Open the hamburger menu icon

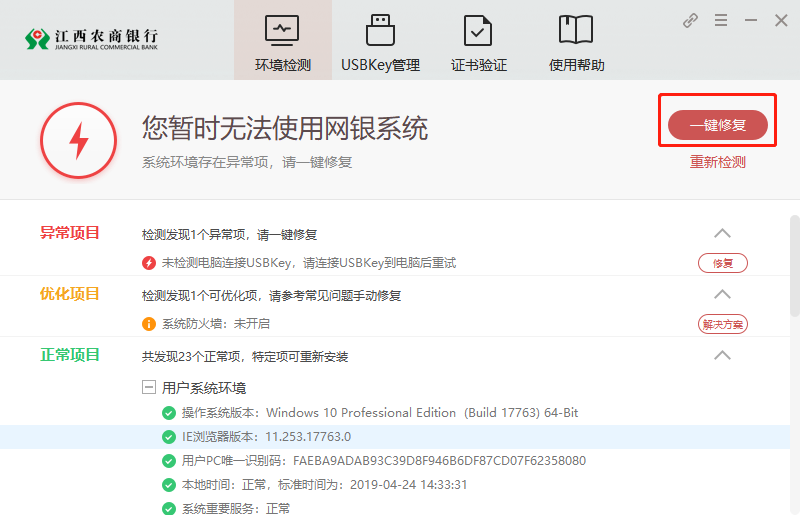(721, 20)
